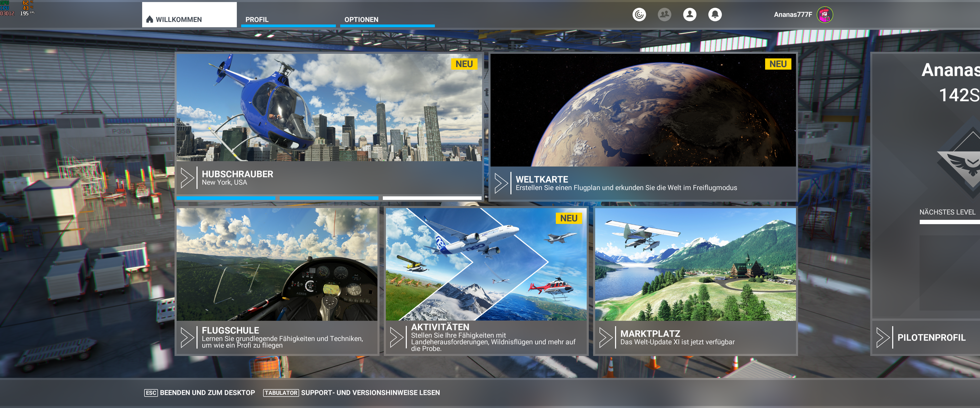Click the Ananas777F gamer avatar
The width and height of the screenshot is (980, 408).
[x=824, y=15]
